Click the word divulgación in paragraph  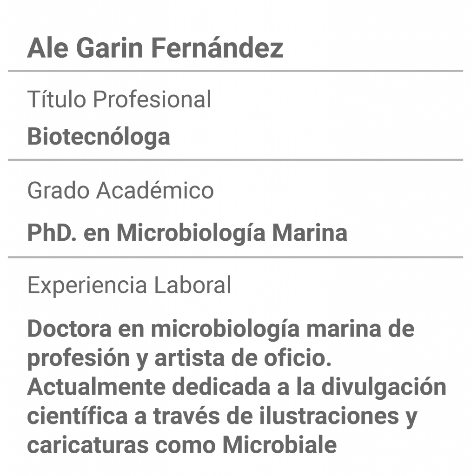click(x=384, y=388)
